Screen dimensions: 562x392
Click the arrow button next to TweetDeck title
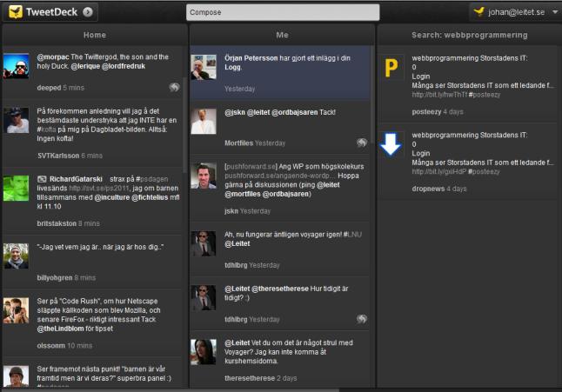tap(88, 12)
